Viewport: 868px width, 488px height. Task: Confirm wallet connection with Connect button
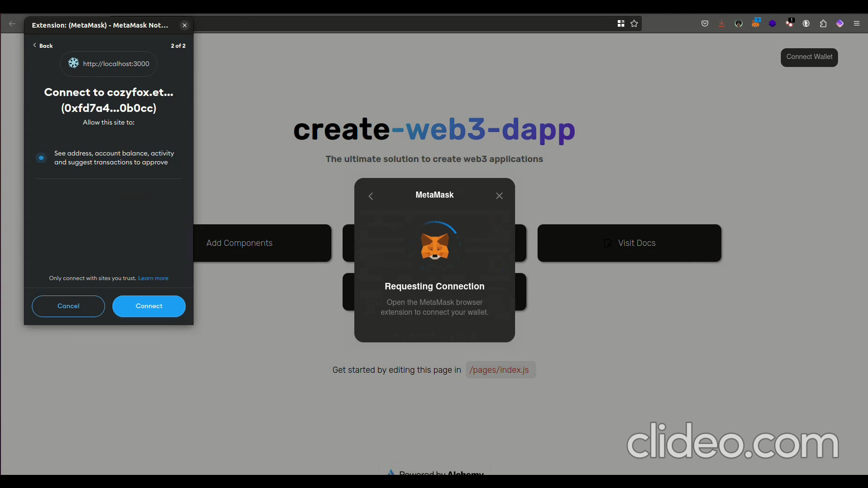(149, 306)
